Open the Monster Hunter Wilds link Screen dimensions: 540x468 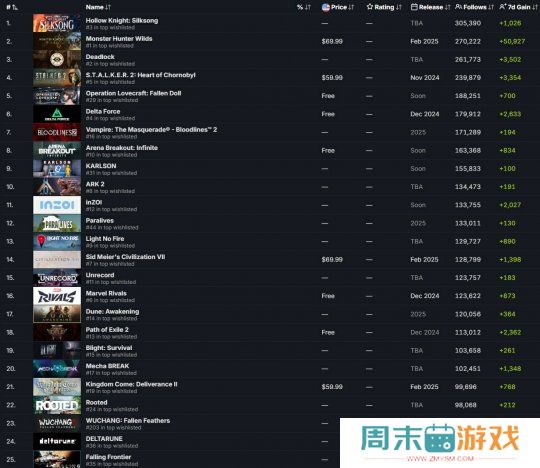[119, 39]
